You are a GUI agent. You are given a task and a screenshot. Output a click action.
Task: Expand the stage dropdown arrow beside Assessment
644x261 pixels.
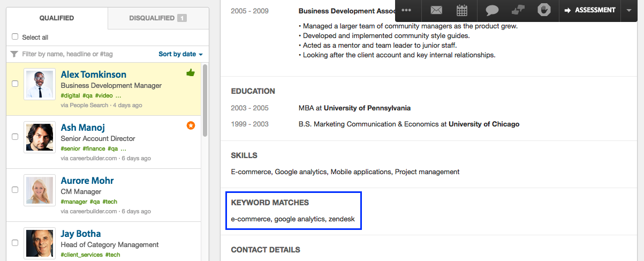[628, 10]
